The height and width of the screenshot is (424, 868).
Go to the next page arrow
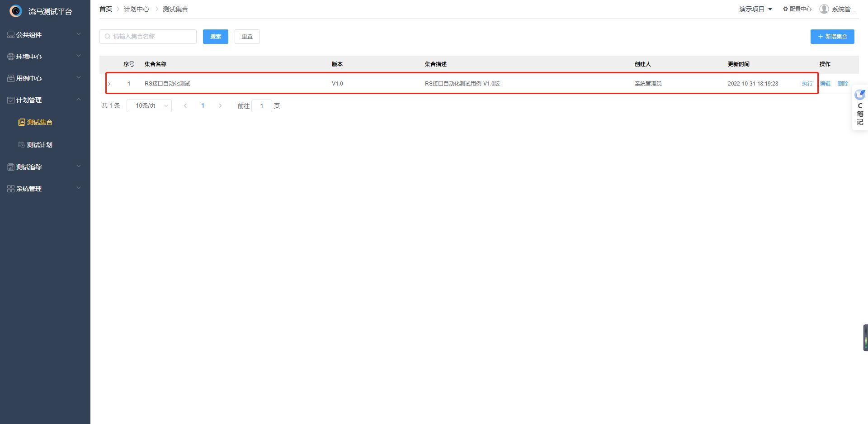(220, 106)
